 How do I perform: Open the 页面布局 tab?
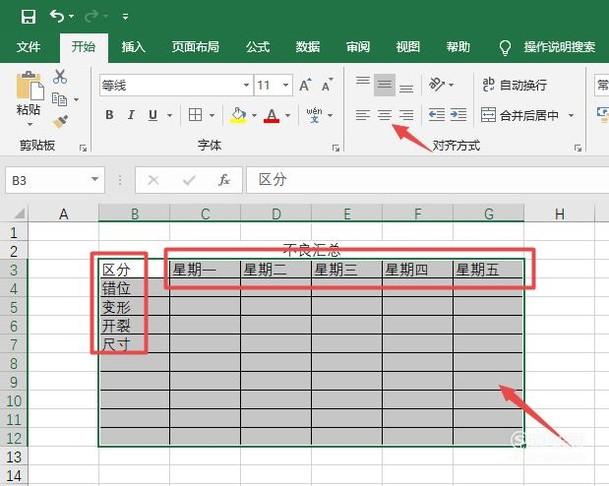[195, 47]
